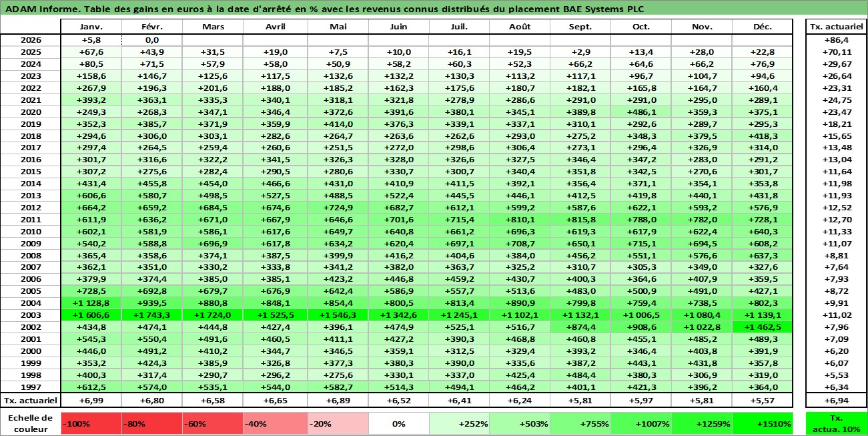
Task: Click the 0,0 cell for February 2026
Action: [151, 40]
